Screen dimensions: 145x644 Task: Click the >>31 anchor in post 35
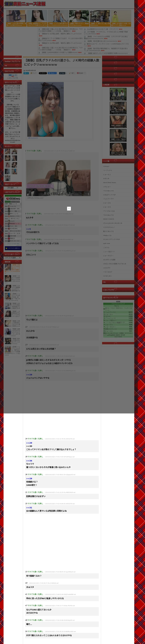[x=29, y=508]
